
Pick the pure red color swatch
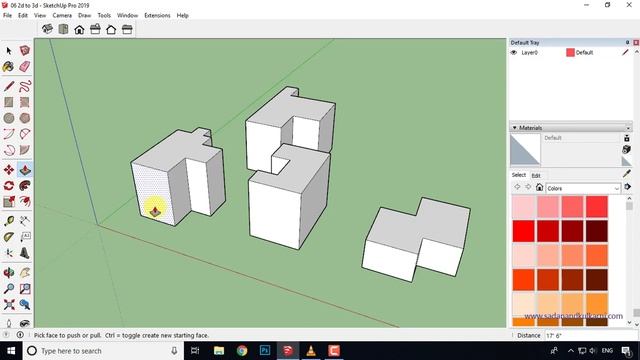pyautogui.click(x=524, y=231)
